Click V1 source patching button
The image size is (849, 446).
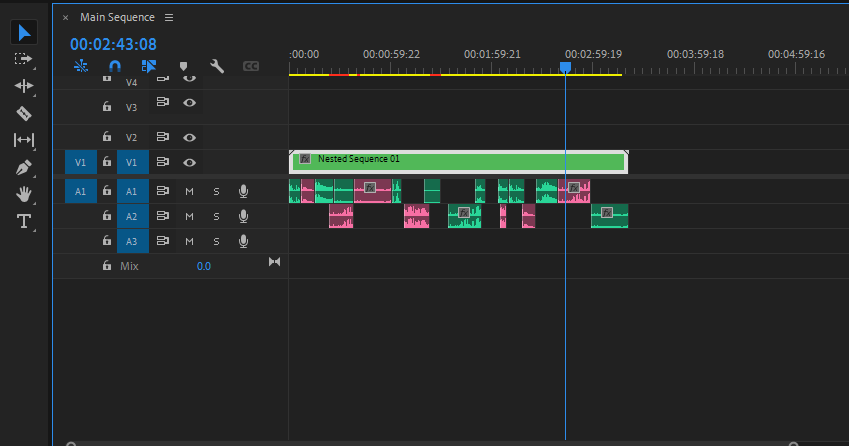(81, 162)
